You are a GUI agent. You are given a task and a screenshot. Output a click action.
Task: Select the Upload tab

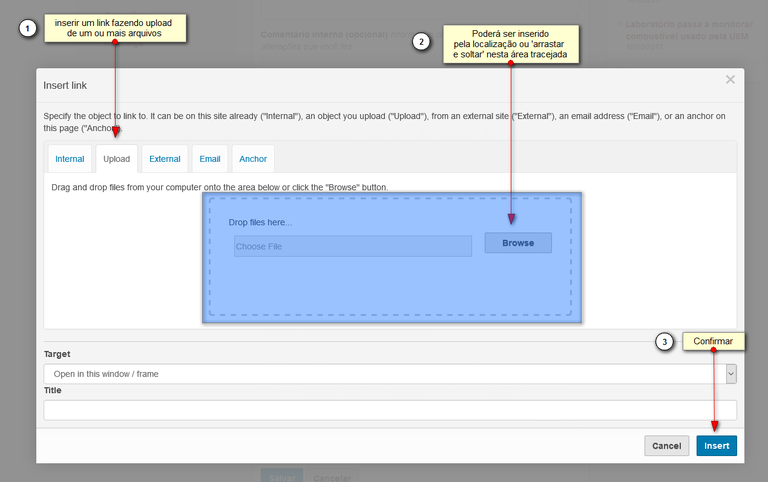pyautogui.click(x=116, y=159)
